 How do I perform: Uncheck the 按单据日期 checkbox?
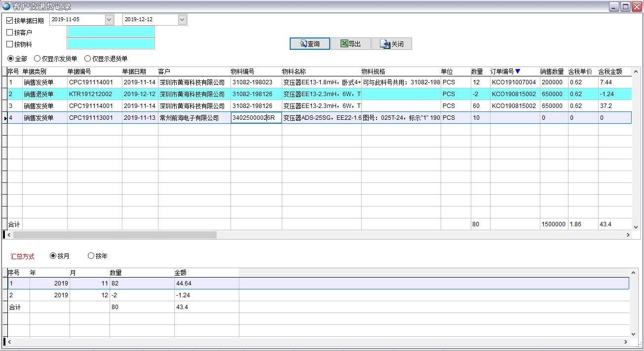pyautogui.click(x=10, y=20)
